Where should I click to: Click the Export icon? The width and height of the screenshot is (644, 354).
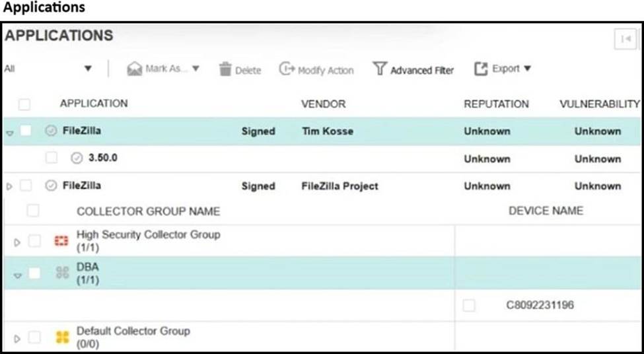tap(481, 69)
